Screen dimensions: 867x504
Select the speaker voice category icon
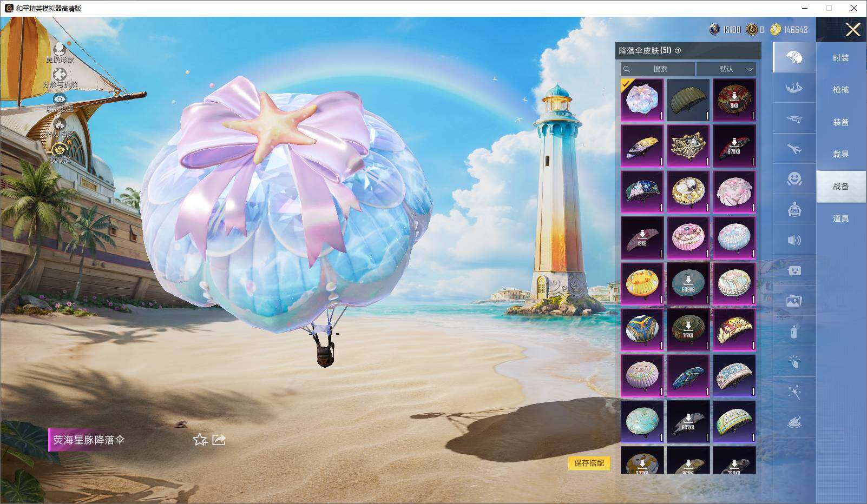point(794,240)
